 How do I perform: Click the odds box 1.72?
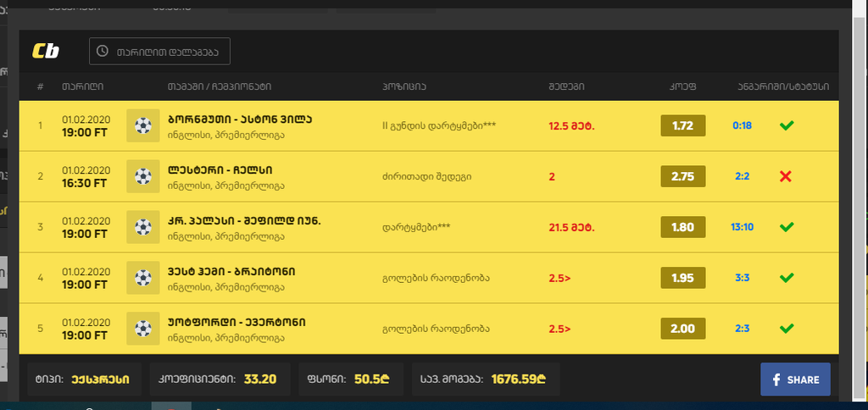682,125
